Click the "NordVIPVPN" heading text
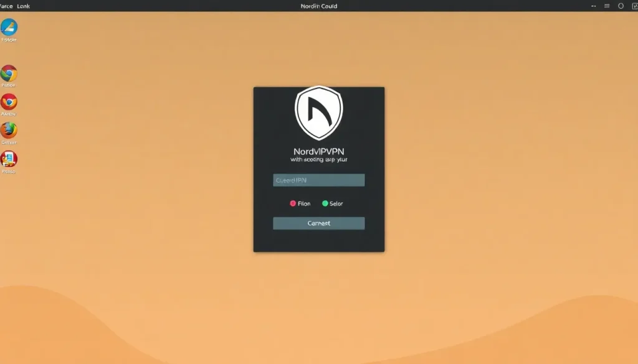Viewport: 638px width, 364px height. (319, 152)
